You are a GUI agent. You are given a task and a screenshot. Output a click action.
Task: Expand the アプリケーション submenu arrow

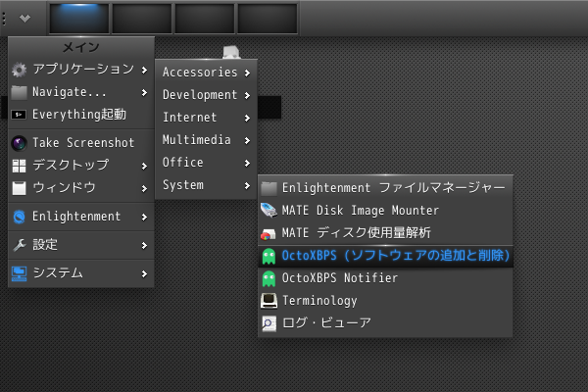tap(144, 70)
